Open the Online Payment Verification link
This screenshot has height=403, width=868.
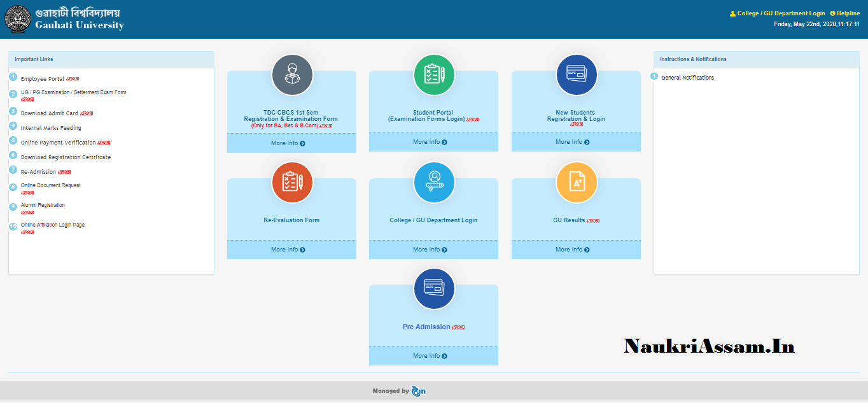[x=59, y=143]
